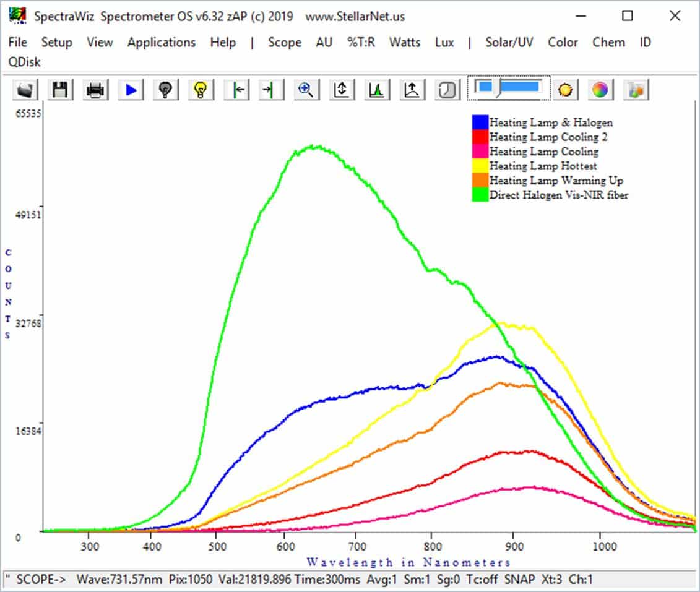The image size is (700, 592).
Task: Click the Tc:off status entry
Action: pyautogui.click(x=482, y=579)
